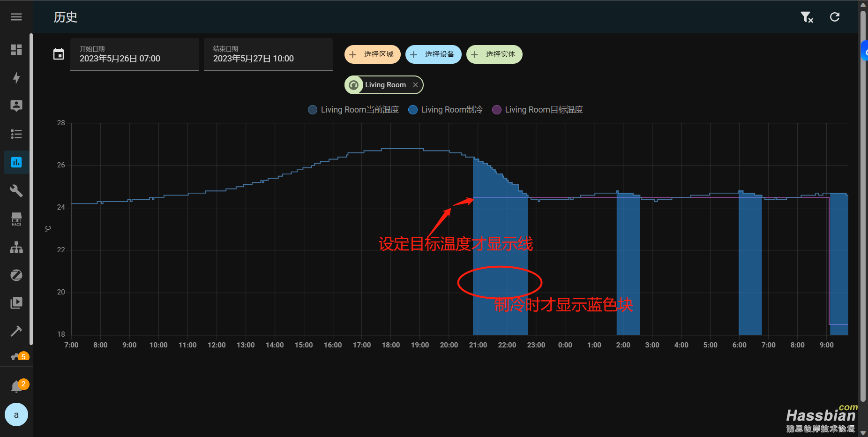Click the 18 y-axis label
This screenshot has height=437, width=868.
61,334
